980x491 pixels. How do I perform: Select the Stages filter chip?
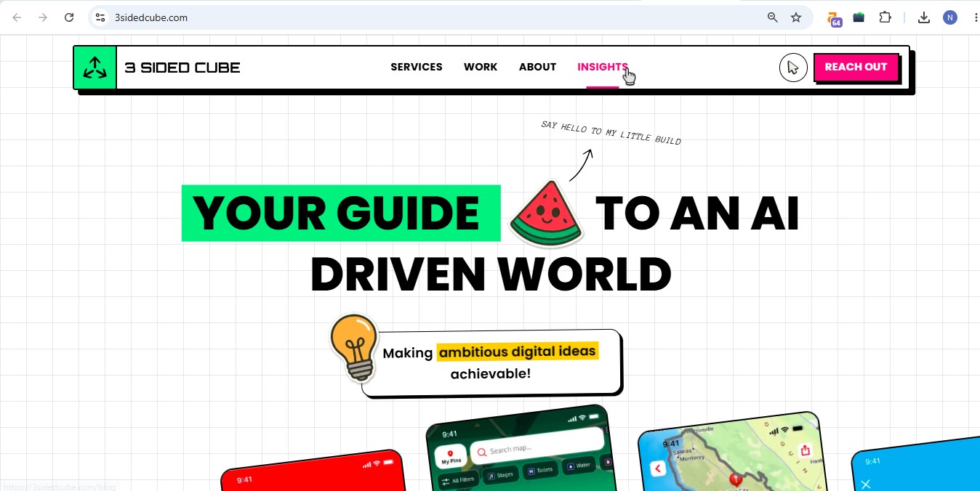500,474
